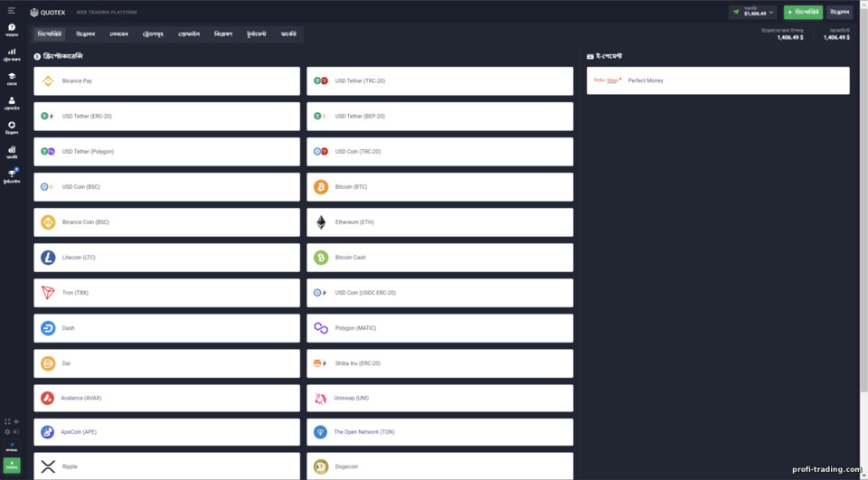Switch to the second tab, Withdrawal
This screenshot has height=480, width=868.
(85, 34)
